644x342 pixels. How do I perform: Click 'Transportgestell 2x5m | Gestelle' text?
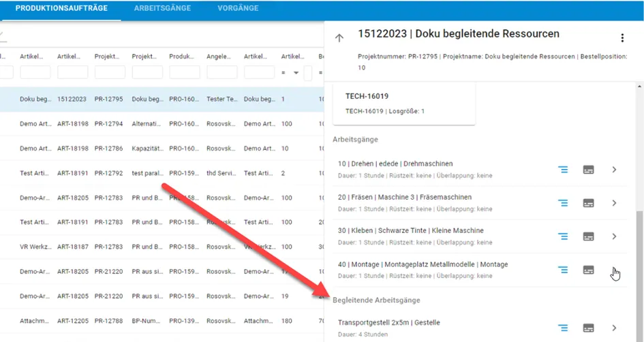(389, 322)
